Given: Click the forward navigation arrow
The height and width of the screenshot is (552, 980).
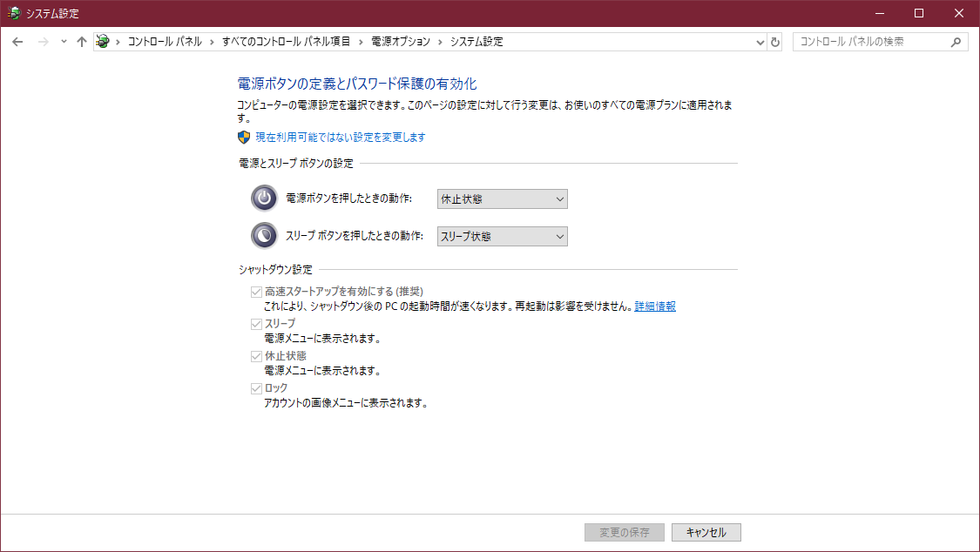Looking at the screenshot, I should point(44,42).
